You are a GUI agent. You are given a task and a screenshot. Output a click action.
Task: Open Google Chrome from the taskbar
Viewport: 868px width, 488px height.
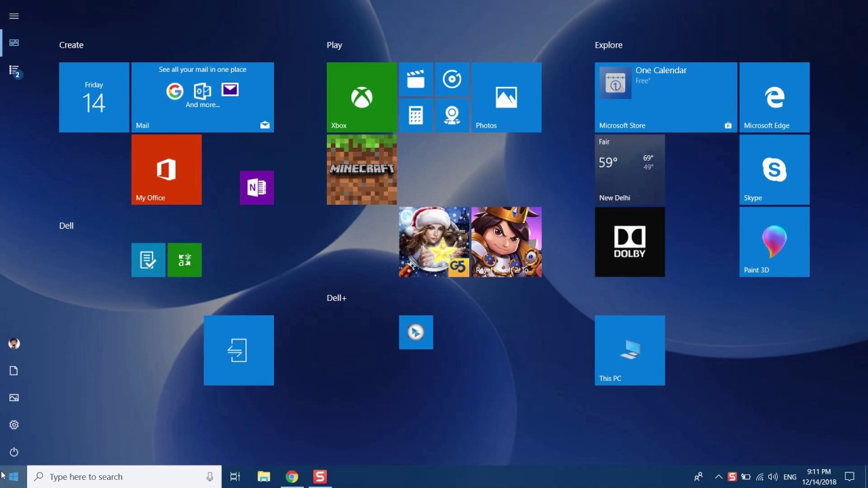point(292,476)
